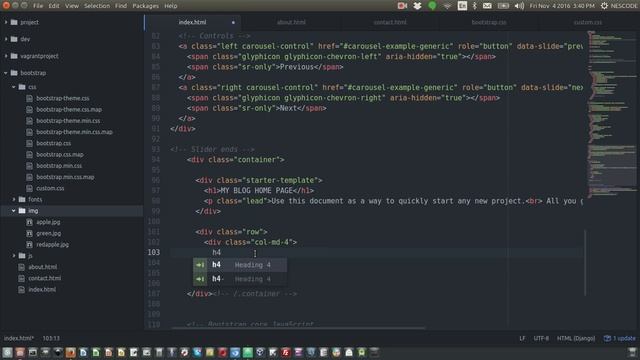The height and width of the screenshot is (360, 640).
Task: Open the system gear menu icon
Action: click(x=604, y=6)
